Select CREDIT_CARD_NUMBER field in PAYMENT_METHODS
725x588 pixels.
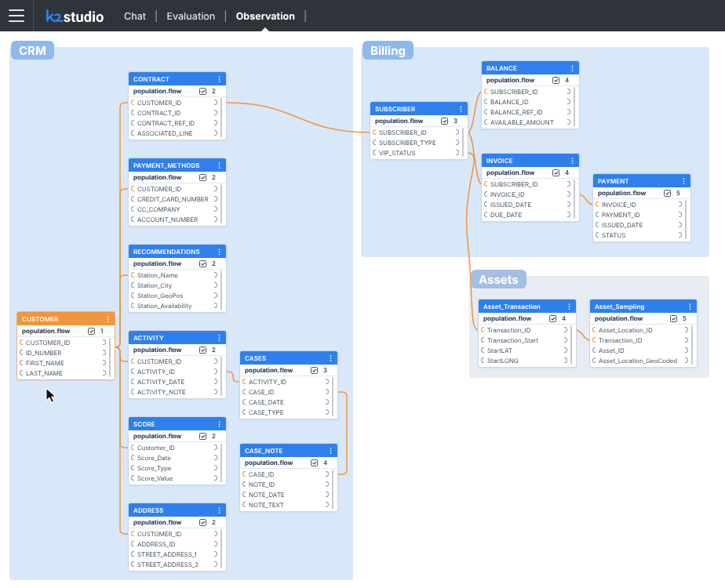(x=174, y=199)
